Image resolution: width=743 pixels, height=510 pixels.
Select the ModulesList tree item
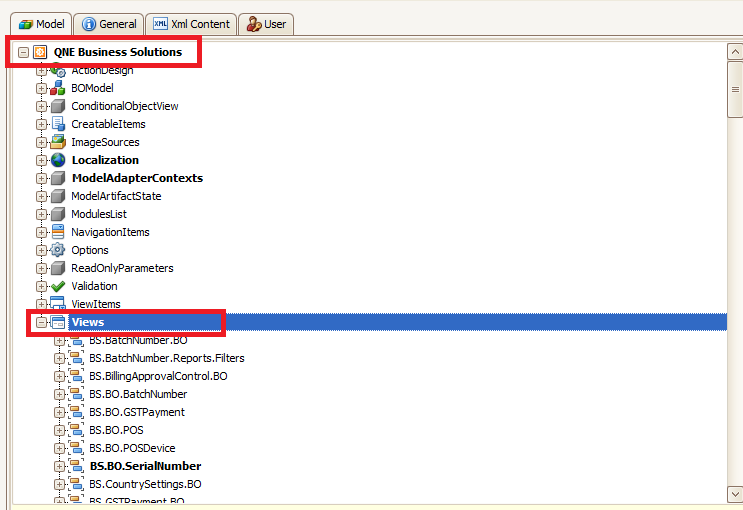[x=99, y=214]
